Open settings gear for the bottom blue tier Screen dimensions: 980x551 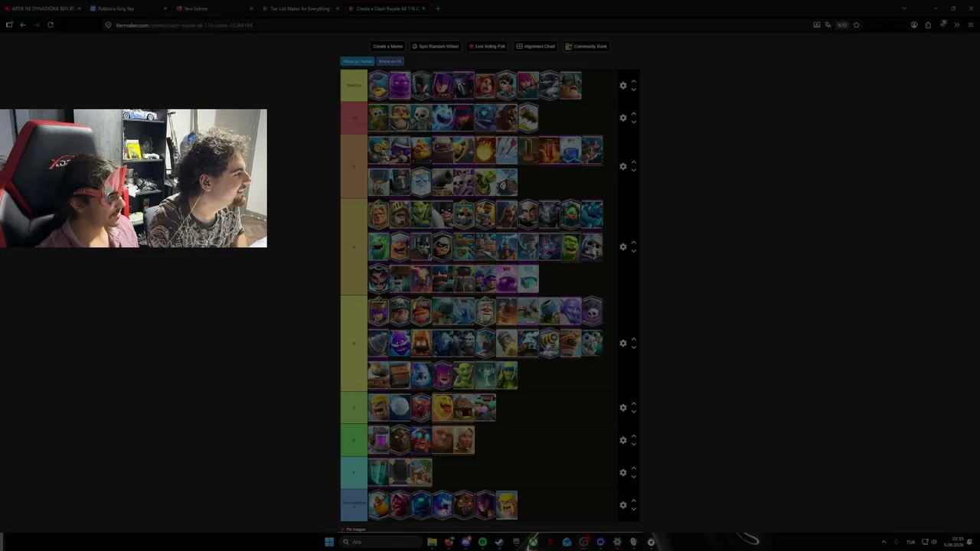click(622, 505)
